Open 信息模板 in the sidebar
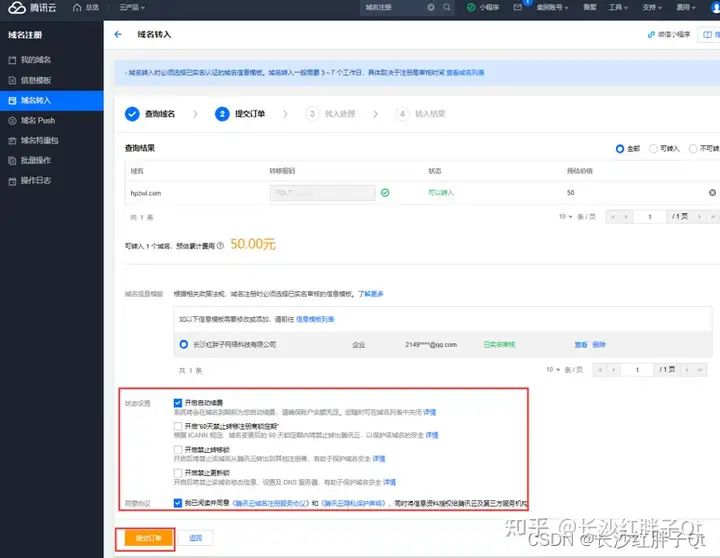720x558 pixels. click(x=36, y=80)
